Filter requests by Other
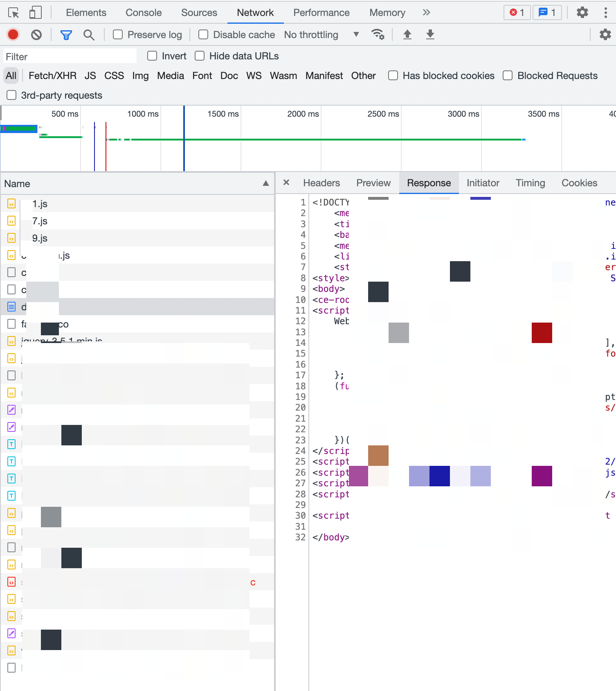Image resolution: width=616 pixels, height=691 pixels. coord(364,76)
